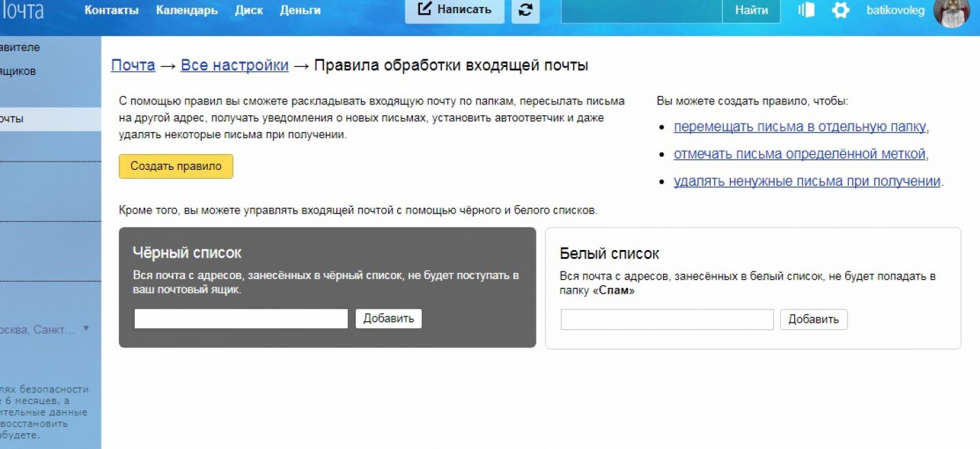The width and height of the screenshot is (980, 449).
Task: Open the Контакты menu item
Action: pos(111,10)
